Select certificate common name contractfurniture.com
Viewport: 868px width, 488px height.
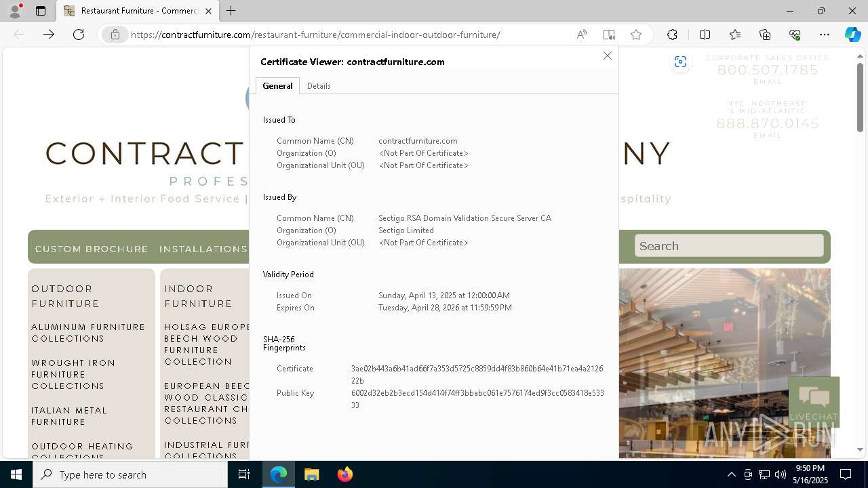point(418,141)
